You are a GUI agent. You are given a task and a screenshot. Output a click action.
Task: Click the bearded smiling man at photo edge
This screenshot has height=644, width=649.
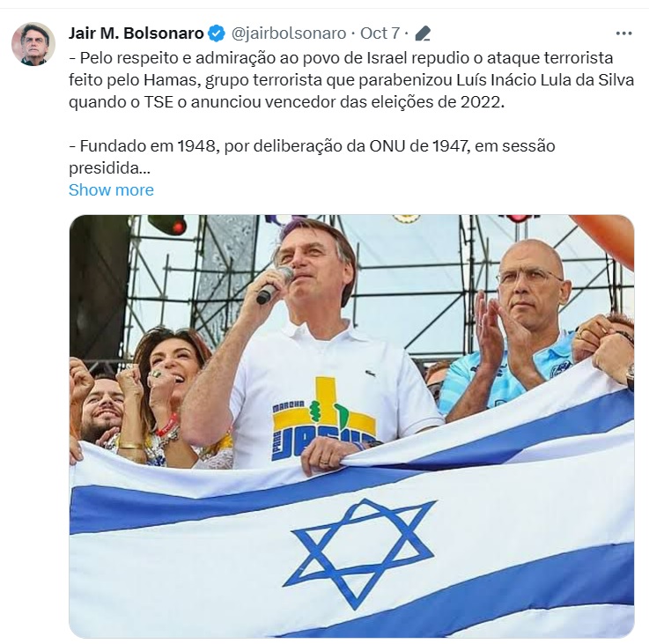pyautogui.click(x=101, y=408)
